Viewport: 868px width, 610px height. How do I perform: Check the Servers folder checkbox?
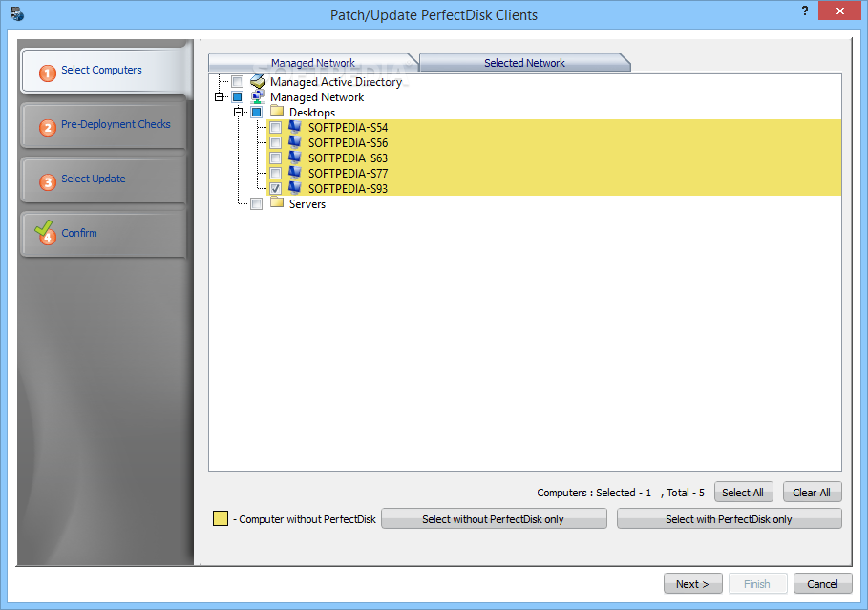coord(256,203)
